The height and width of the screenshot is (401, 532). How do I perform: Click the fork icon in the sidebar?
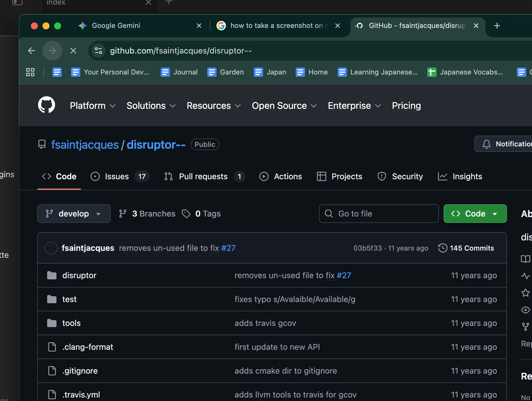click(525, 327)
